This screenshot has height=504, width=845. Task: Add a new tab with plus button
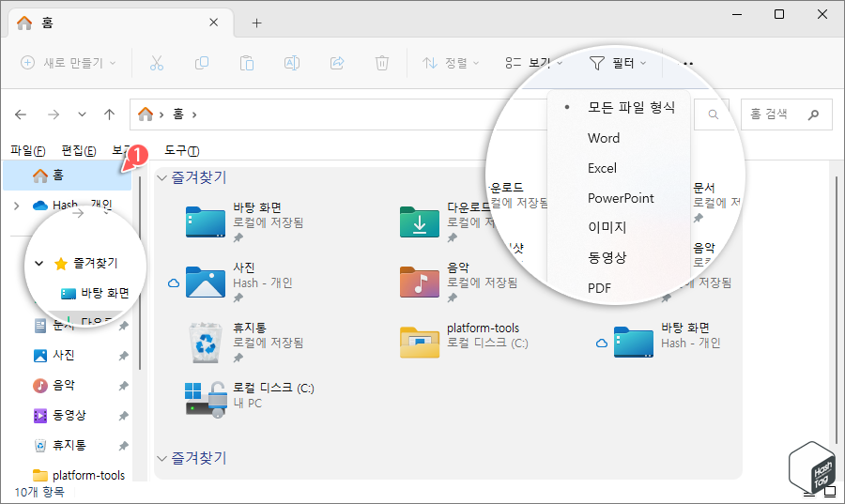(x=257, y=23)
